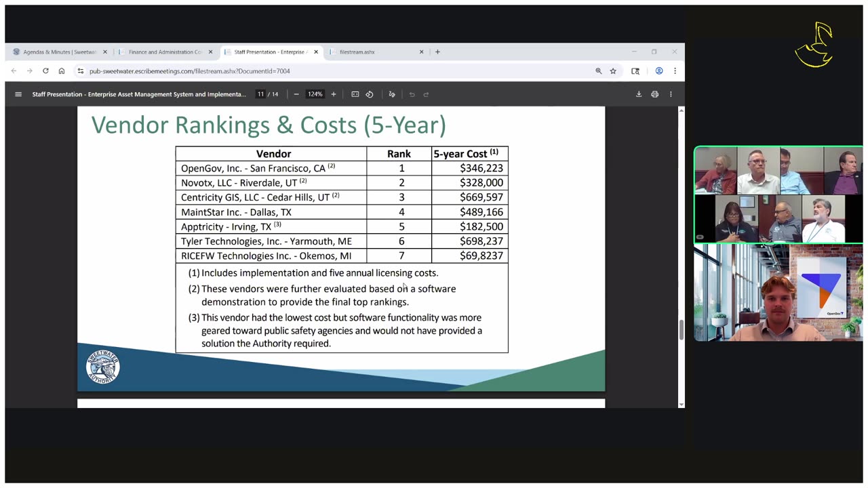Image resolution: width=868 pixels, height=488 pixels.
Task: Click the Rank column header
Action: coord(399,154)
